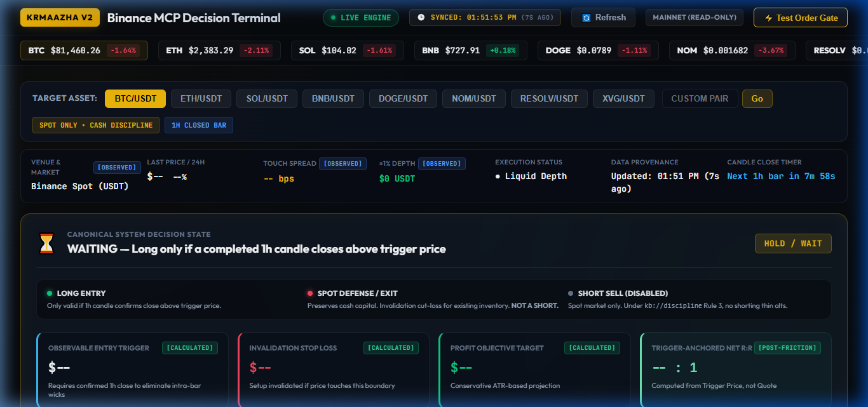
Task: Click the NOM -3.67% change badge
Action: tap(771, 50)
